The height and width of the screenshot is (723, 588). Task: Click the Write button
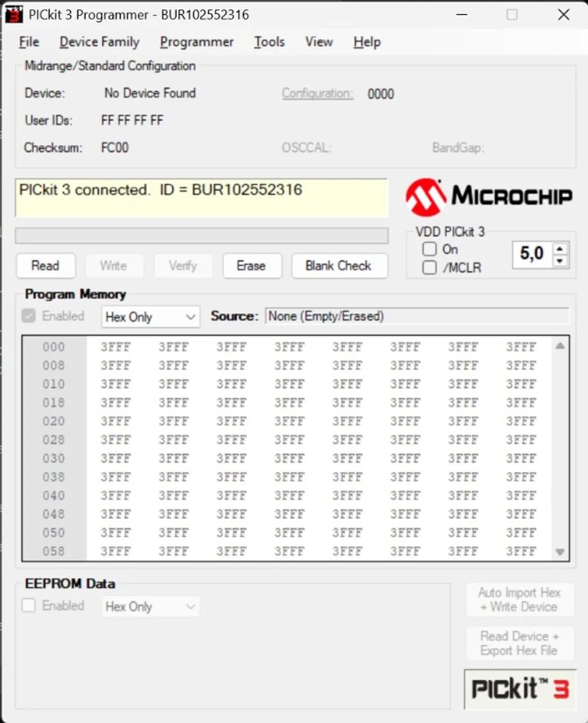coord(114,265)
